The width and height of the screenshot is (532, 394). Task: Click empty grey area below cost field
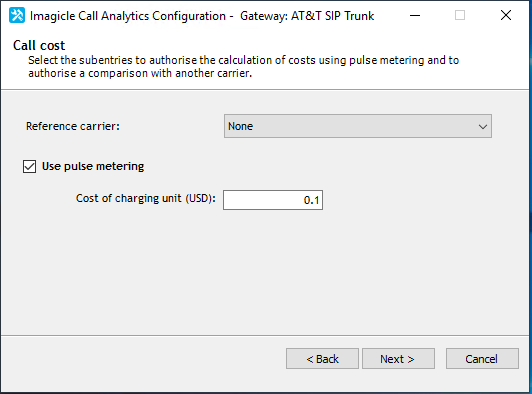(266, 271)
